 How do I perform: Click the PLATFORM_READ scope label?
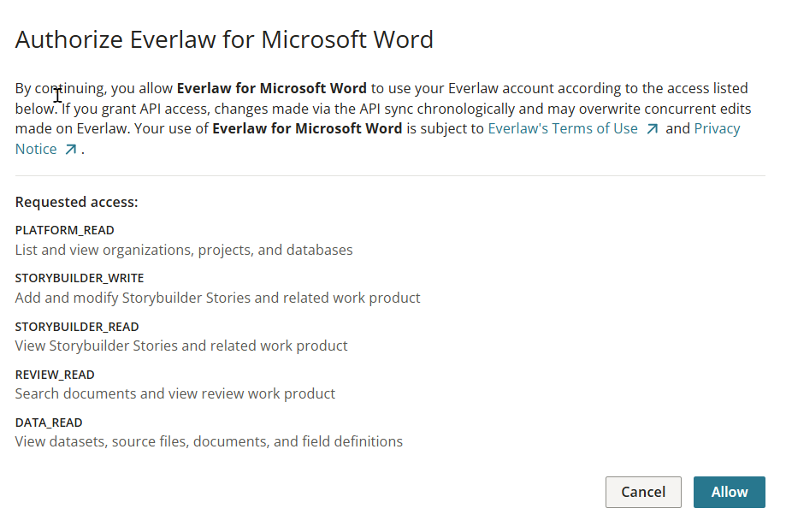65,230
